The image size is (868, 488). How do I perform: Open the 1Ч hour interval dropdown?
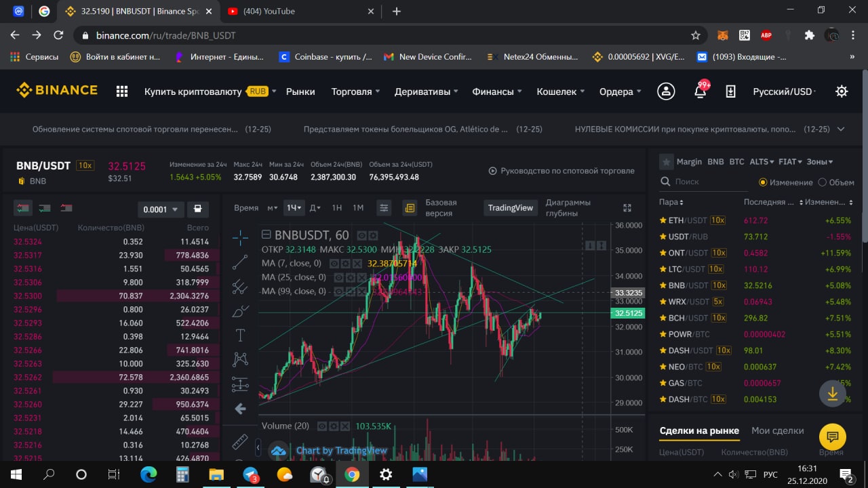[x=294, y=208]
